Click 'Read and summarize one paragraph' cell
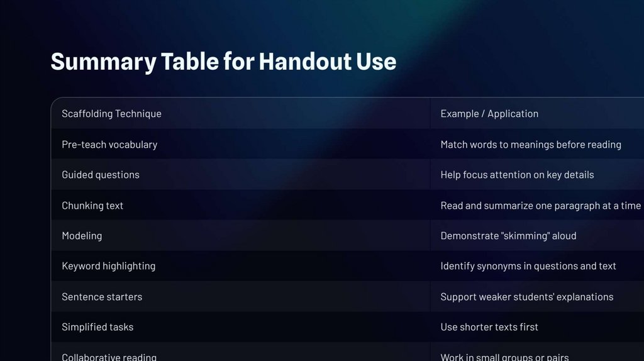Screen dimensions: 644x361 click(x=540, y=206)
